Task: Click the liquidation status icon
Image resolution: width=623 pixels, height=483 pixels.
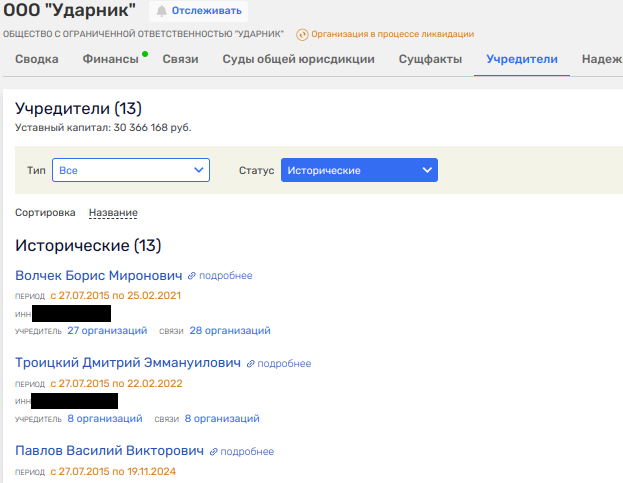Action: (302, 35)
